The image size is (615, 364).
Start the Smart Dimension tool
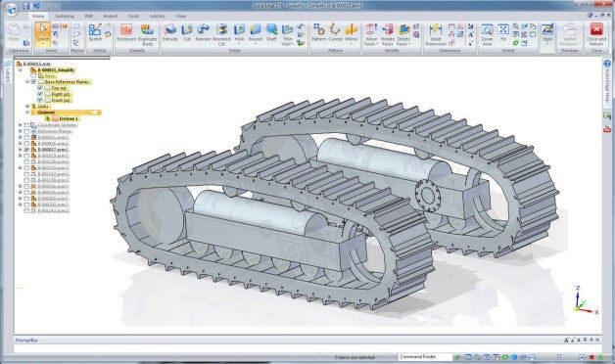coord(436,34)
